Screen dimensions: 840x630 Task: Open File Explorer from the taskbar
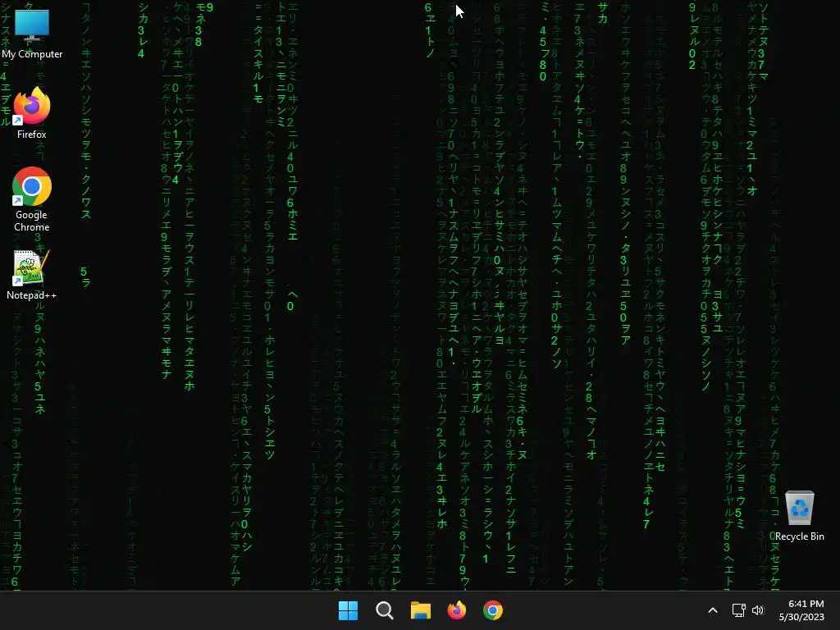click(x=421, y=610)
